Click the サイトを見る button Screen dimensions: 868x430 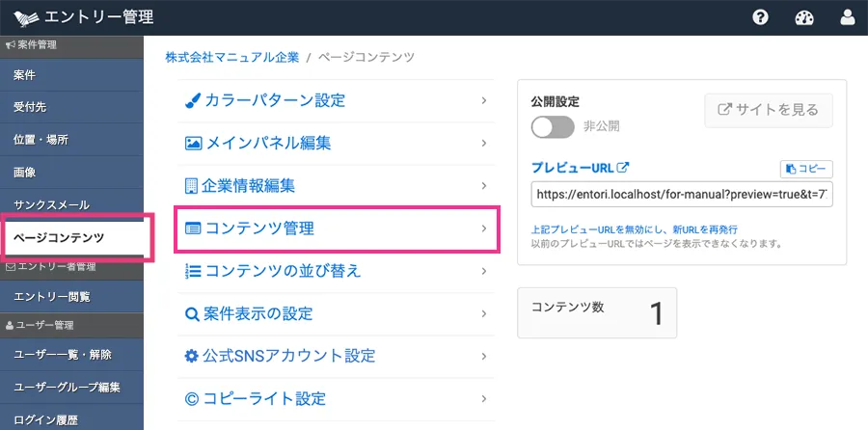click(x=768, y=110)
